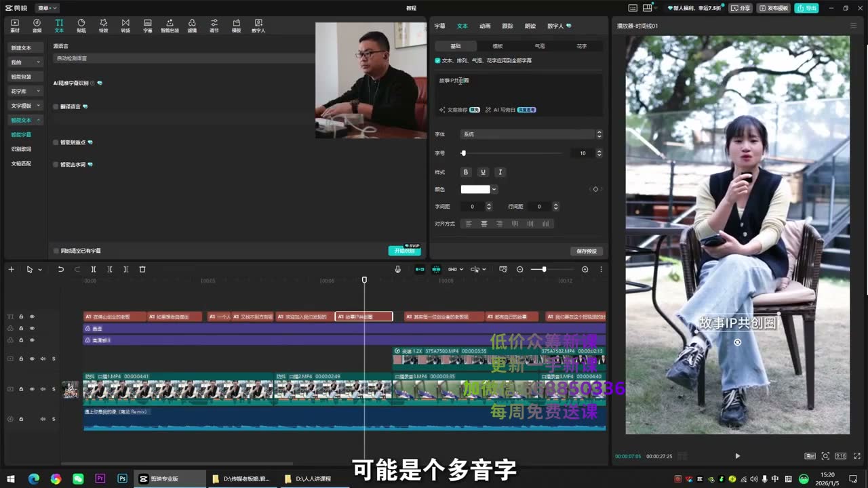Open the 转场 transitions panel
This screenshot has width=868, height=488.
(x=125, y=26)
